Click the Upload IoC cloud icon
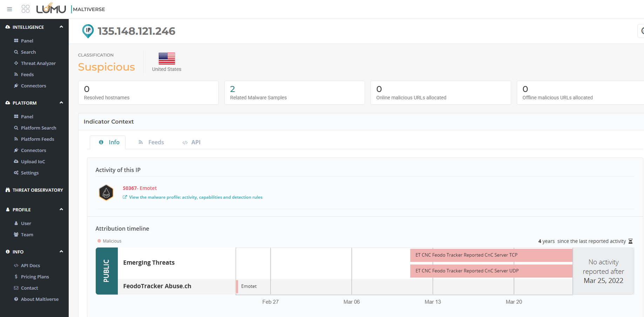The image size is (644, 317). pos(16,161)
